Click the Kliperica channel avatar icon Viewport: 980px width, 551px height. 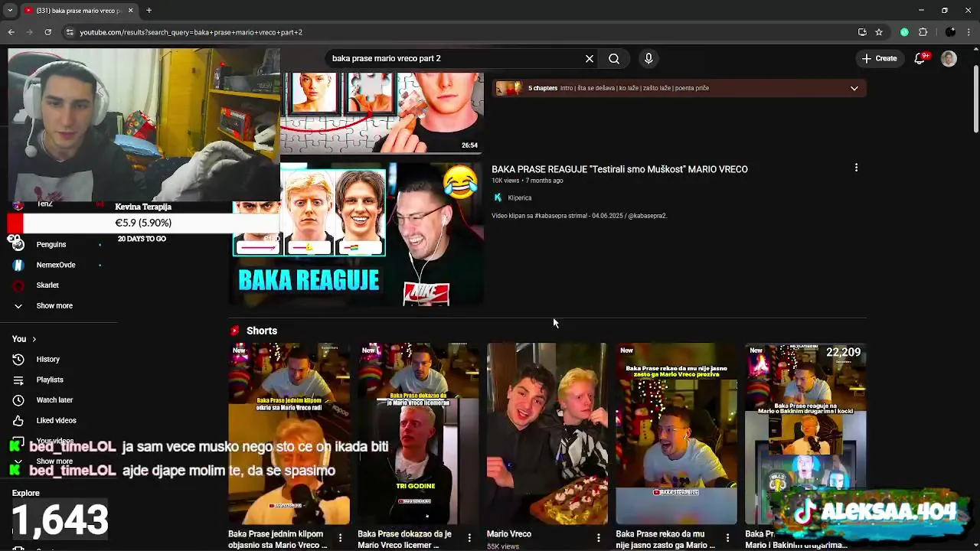tap(498, 197)
